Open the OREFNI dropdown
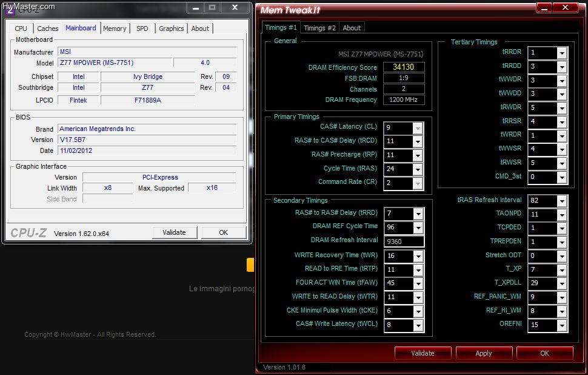The image size is (588, 375). pos(562,325)
